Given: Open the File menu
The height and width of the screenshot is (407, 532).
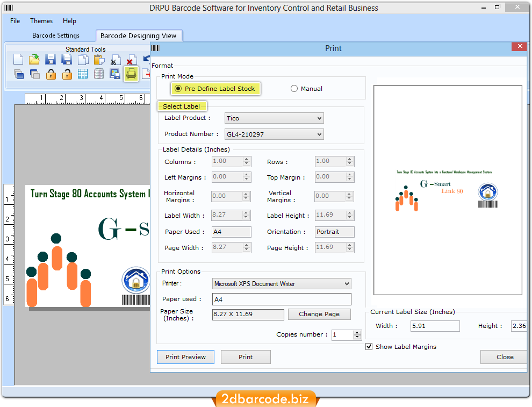Looking at the screenshot, I should point(15,21).
